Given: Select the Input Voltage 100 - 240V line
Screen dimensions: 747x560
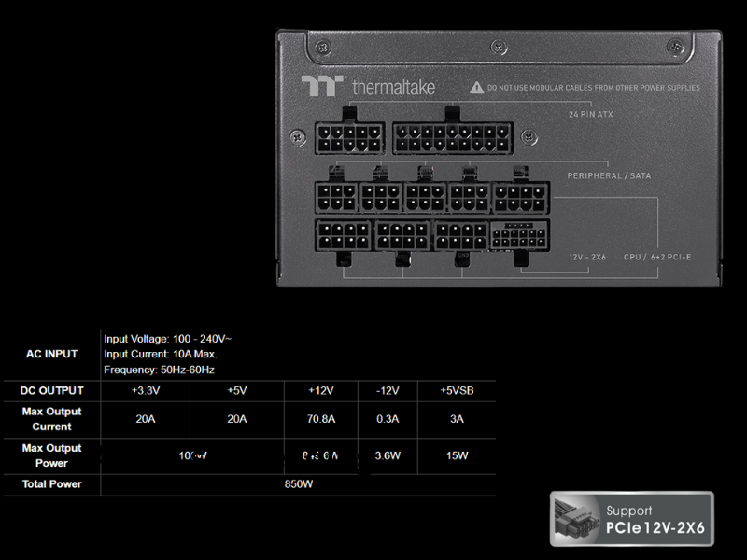Looking at the screenshot, I should click(x=168, y=338).
